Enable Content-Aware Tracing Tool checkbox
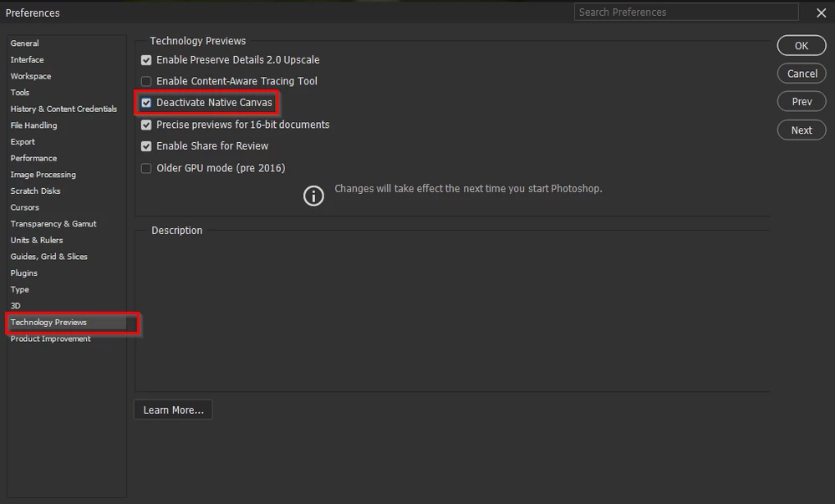This screenshot has width=835, height=504. tap(146, 82)
